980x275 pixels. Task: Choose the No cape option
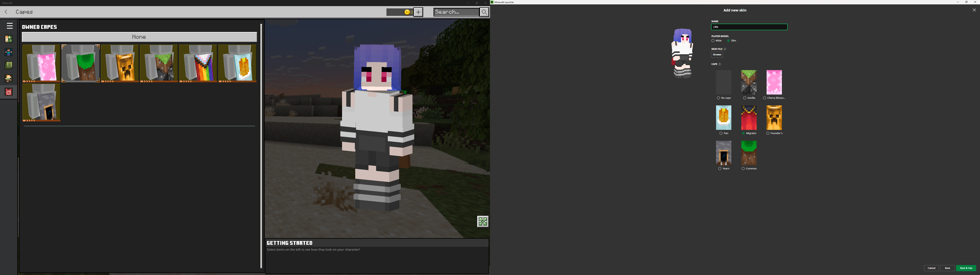tap(718, 98)
